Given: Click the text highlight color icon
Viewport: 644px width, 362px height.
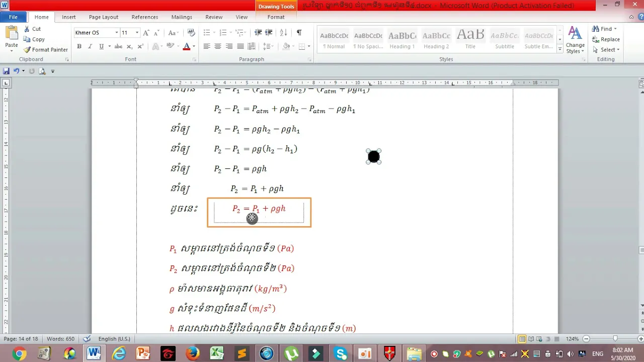Looking at the screenshot, I should tap(170, 46).
